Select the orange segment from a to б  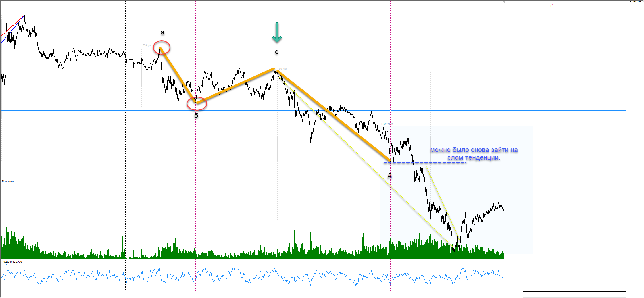pyautogui.click(x=178, y=75)
